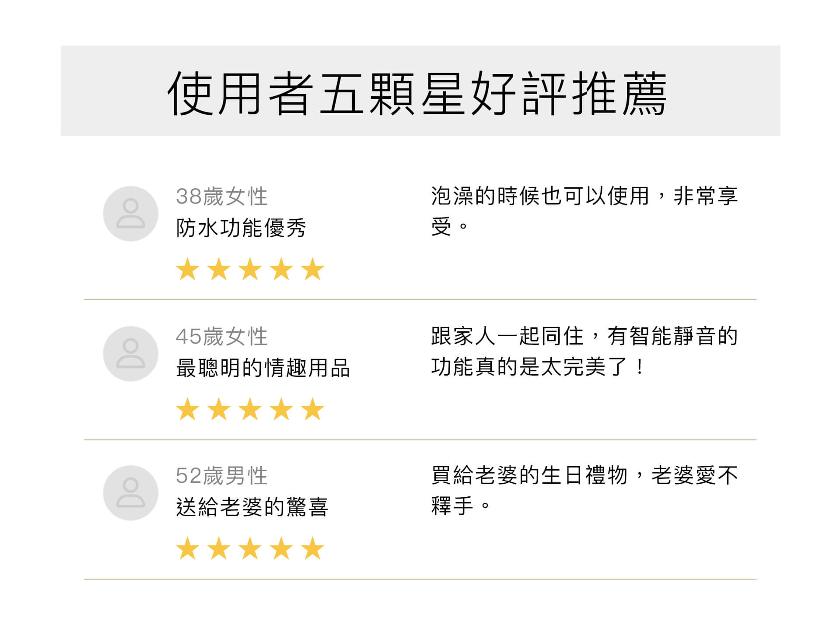Open the 防水功能優秀 review title

tap(241, 228)
